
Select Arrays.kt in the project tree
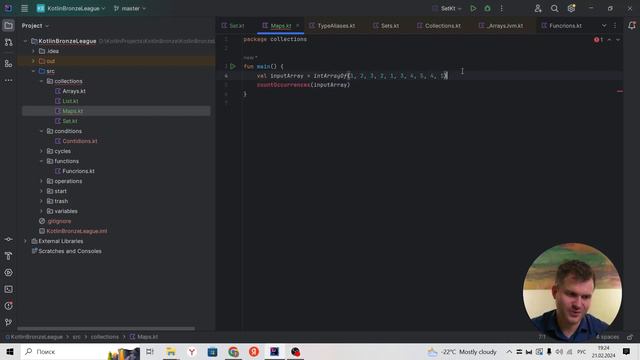(x=74, y=91)
